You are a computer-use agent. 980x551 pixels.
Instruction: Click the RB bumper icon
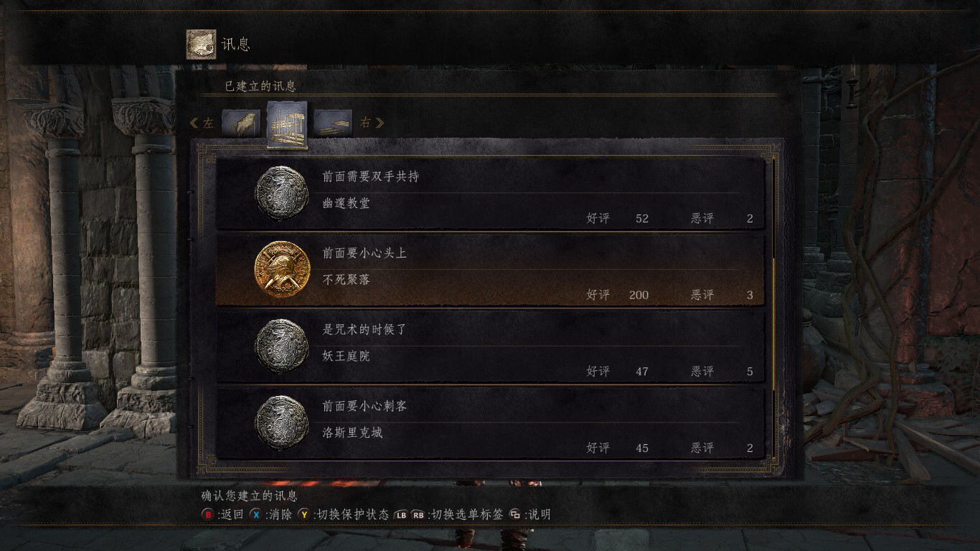tap(418, 515)
